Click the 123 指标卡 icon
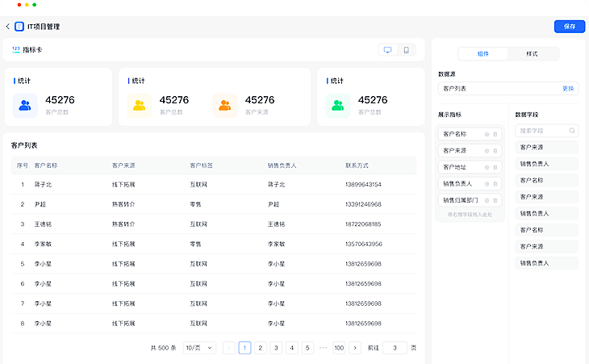589x364 pixels. tap(16, 49)
